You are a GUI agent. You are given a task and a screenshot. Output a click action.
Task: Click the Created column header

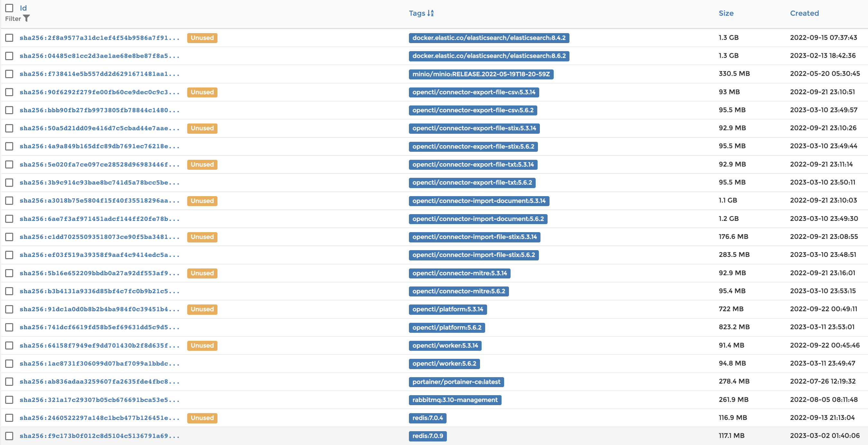click(804, 13)
